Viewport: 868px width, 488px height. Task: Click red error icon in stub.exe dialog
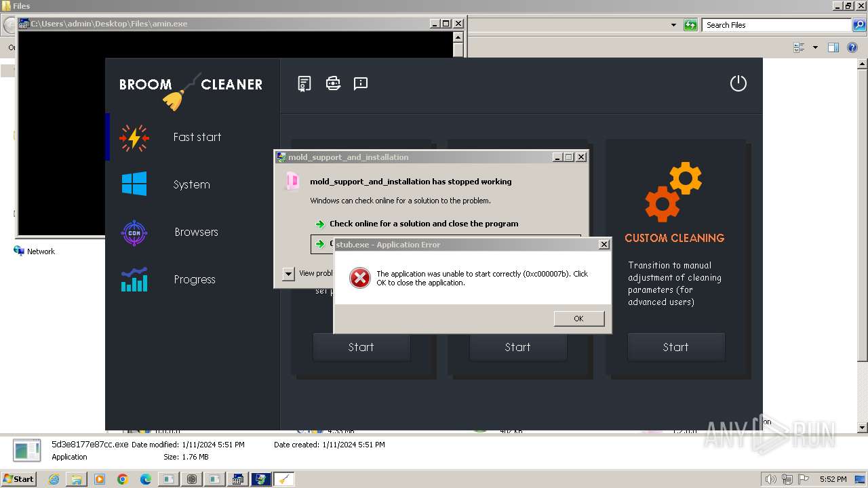point(359,278)
